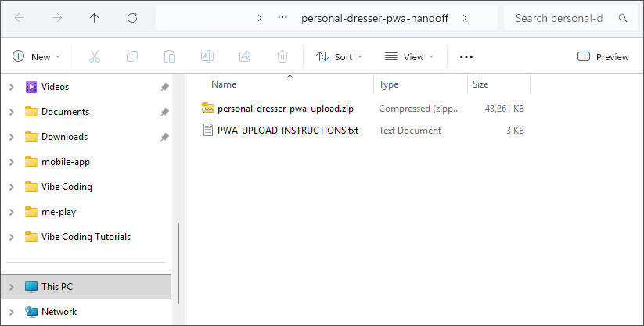Show hidden path segments with the breadcrumb ellipsis
644x326 pixels.
click(282, 18)
